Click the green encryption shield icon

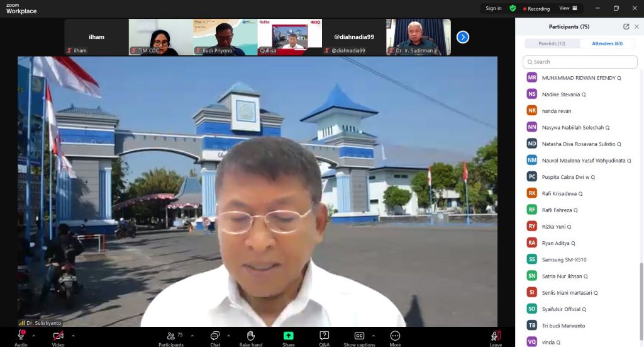coord(513,8)
